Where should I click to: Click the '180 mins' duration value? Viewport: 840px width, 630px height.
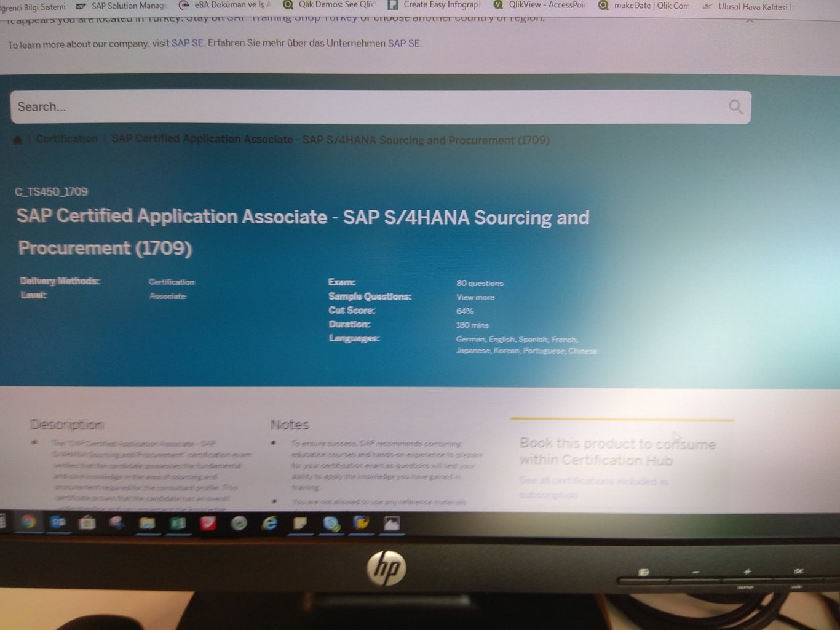click(x=472, y=325)
